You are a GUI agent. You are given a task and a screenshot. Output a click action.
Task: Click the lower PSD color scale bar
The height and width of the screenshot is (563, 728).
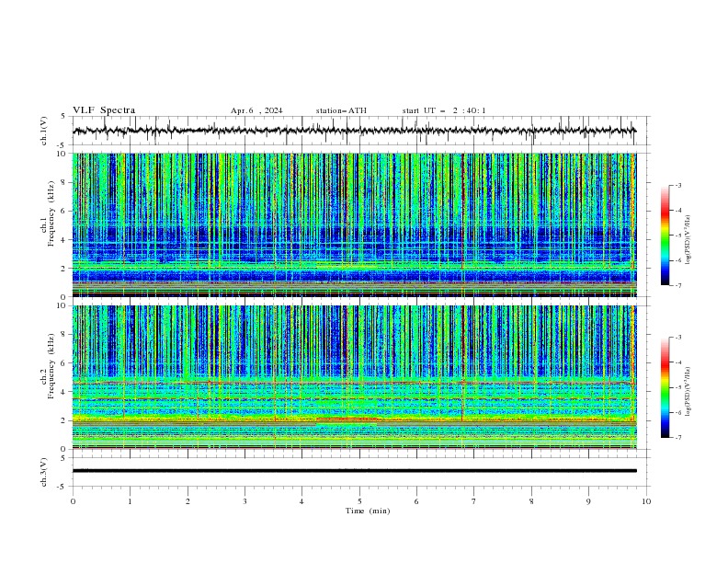[x=665, y=387]
